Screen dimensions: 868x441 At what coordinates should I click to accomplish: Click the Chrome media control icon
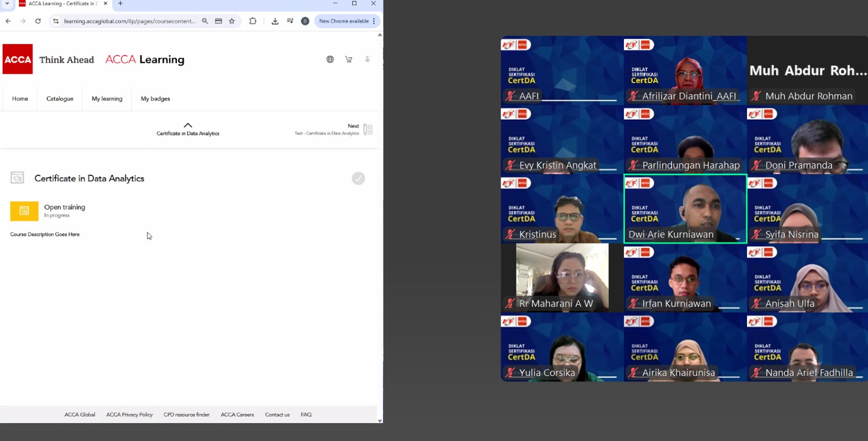290,21
